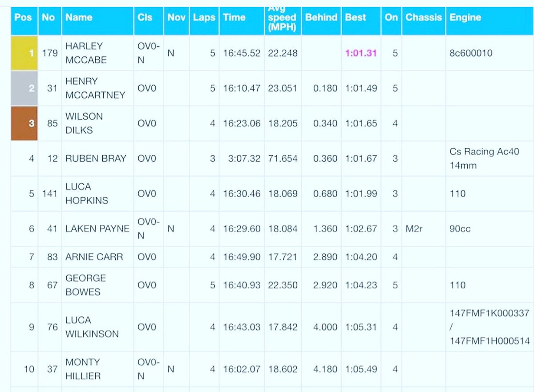Select driver name LUCA HOPKINS
The image size is (534, 392).
[x=87, y=194]
